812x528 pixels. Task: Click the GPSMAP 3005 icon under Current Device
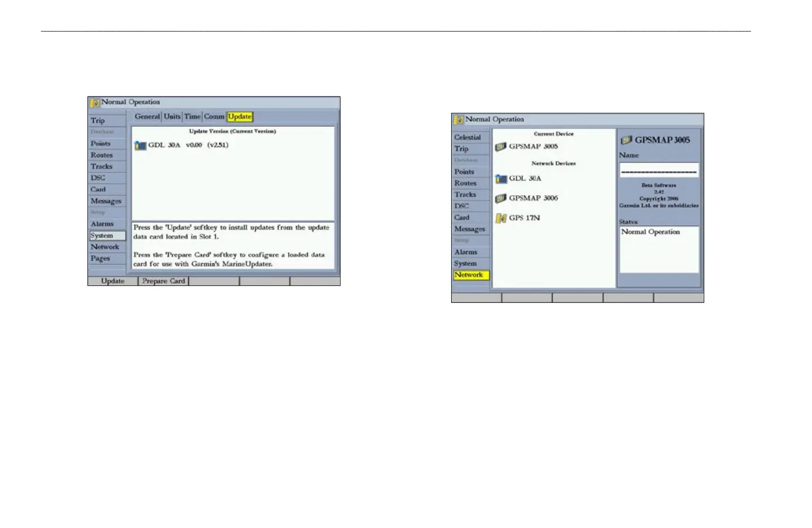coord(501,147)
